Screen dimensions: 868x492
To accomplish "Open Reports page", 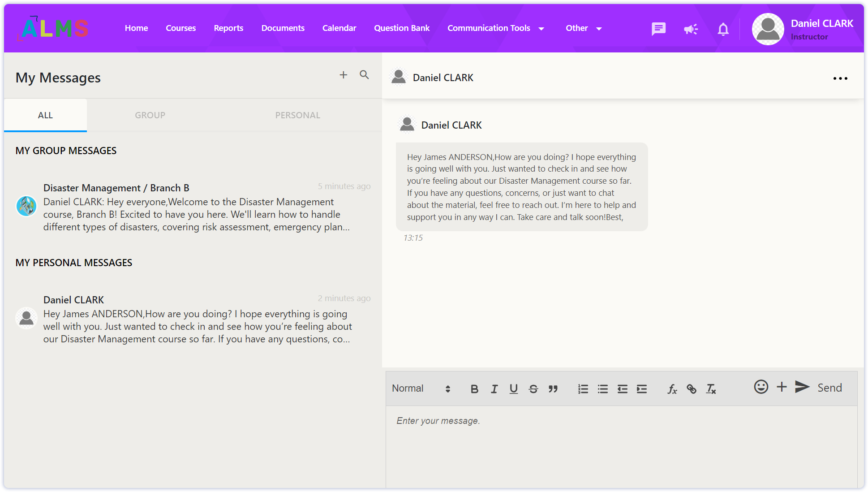I will click(228, 28).
